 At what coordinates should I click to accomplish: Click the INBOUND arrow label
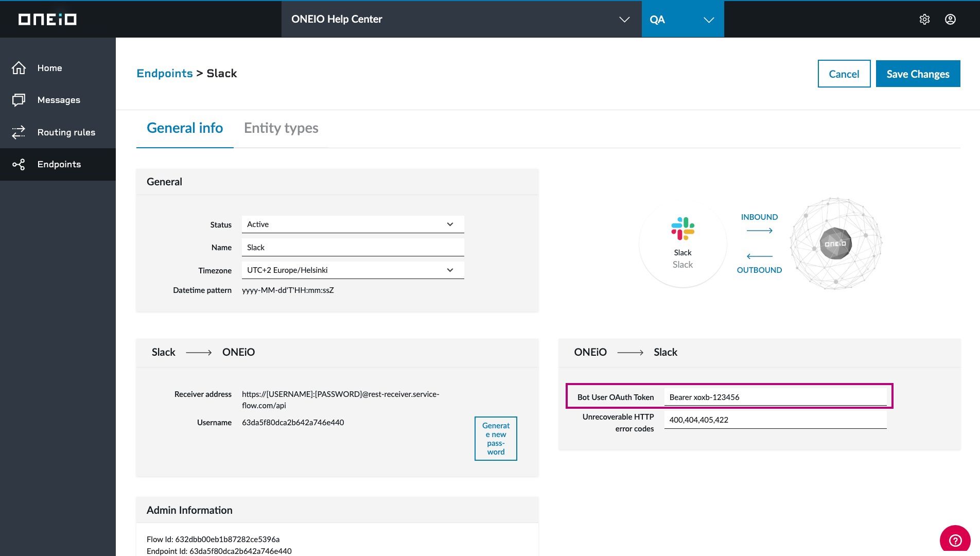(759, 217)
